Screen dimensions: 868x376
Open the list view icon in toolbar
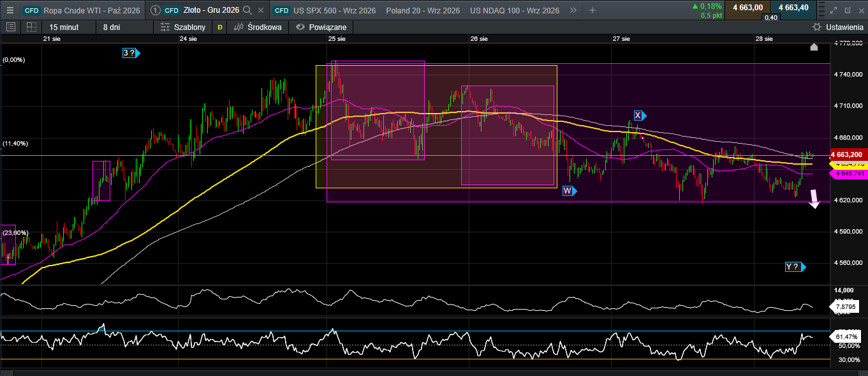(x=10, y=27)
